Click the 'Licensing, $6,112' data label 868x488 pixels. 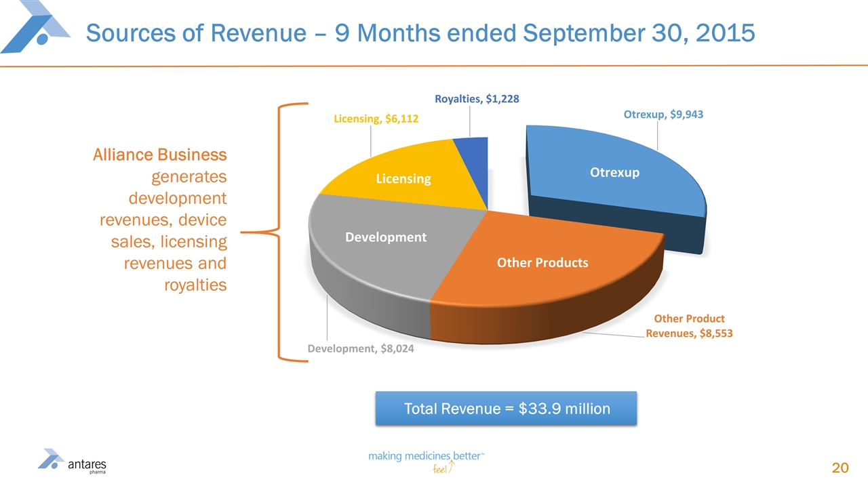coord(376,119)
